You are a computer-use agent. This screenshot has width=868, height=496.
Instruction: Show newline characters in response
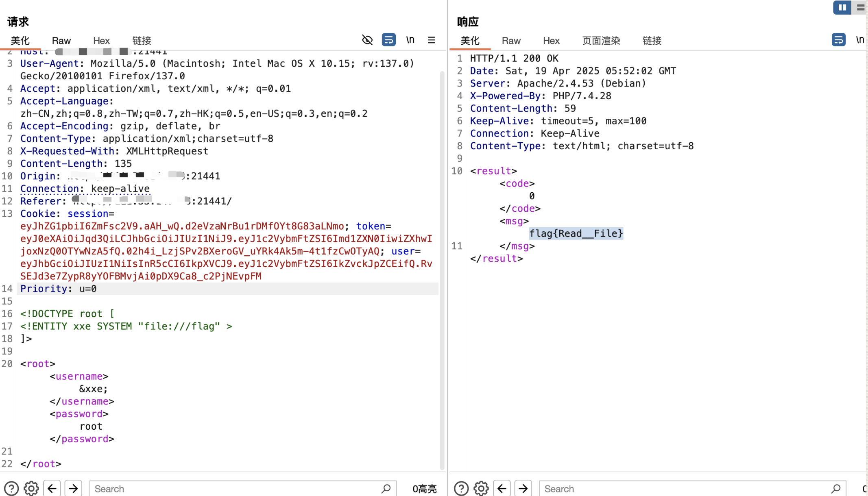pos(859,40)
